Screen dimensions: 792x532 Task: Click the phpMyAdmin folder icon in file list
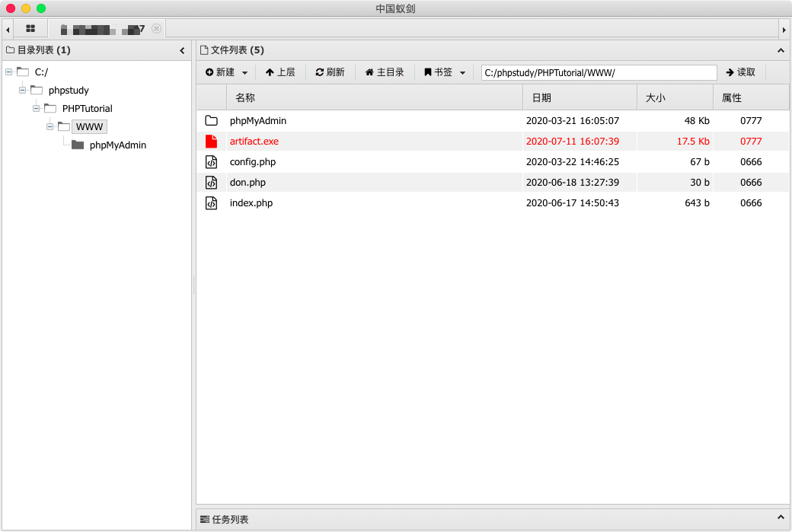[211, 121]
